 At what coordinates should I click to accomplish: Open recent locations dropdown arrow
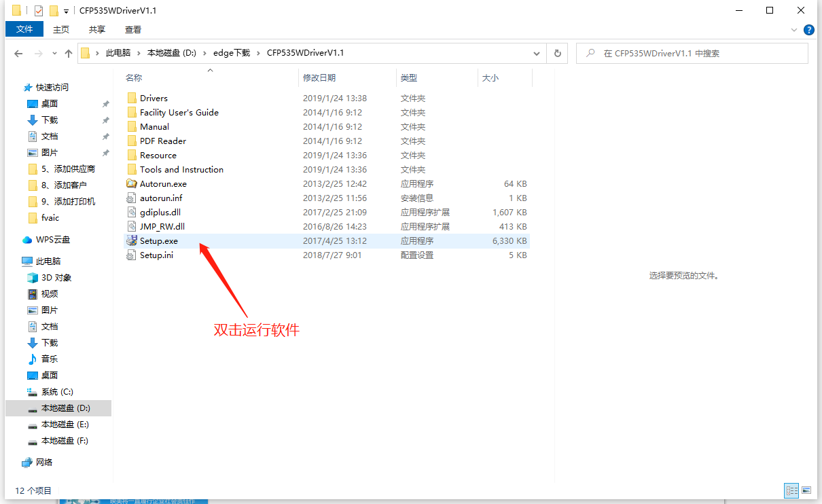[53, 54]
